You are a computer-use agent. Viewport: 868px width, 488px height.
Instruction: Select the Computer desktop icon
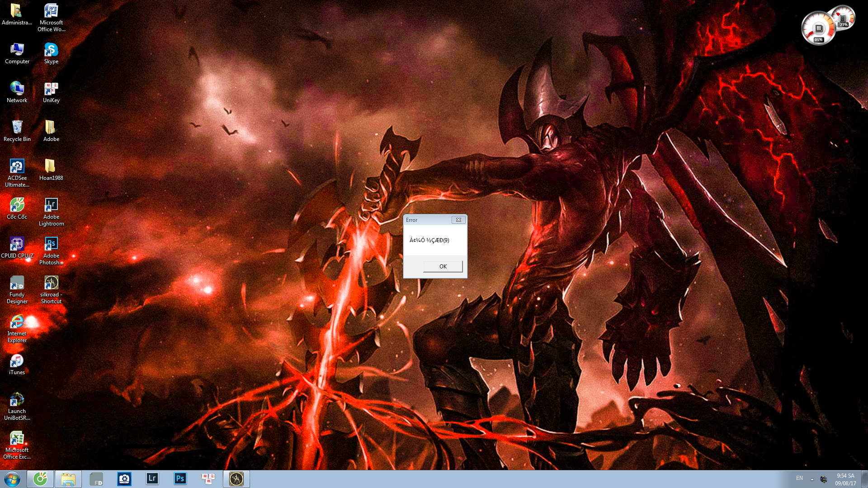[x=17, y=53]
